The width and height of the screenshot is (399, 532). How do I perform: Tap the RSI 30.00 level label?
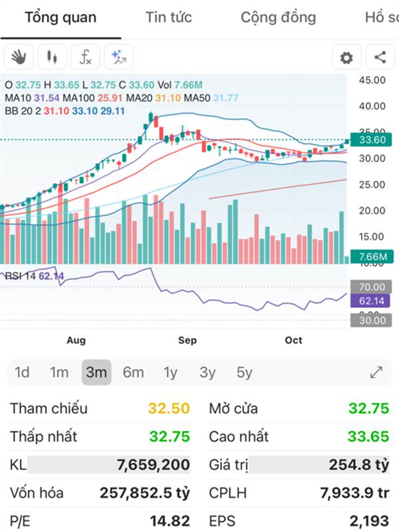(x=371, y=321)
